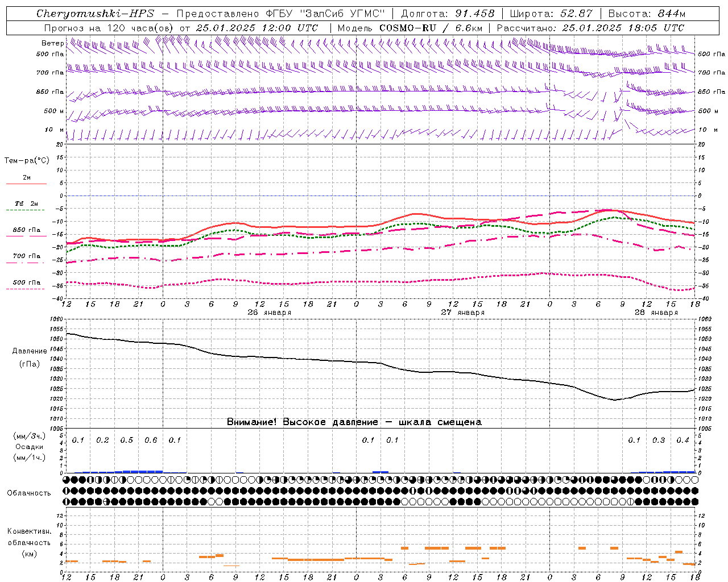The image size is (728, 582).
Task: Click the Осадки precipitation label
Action: tap(29, 447)
